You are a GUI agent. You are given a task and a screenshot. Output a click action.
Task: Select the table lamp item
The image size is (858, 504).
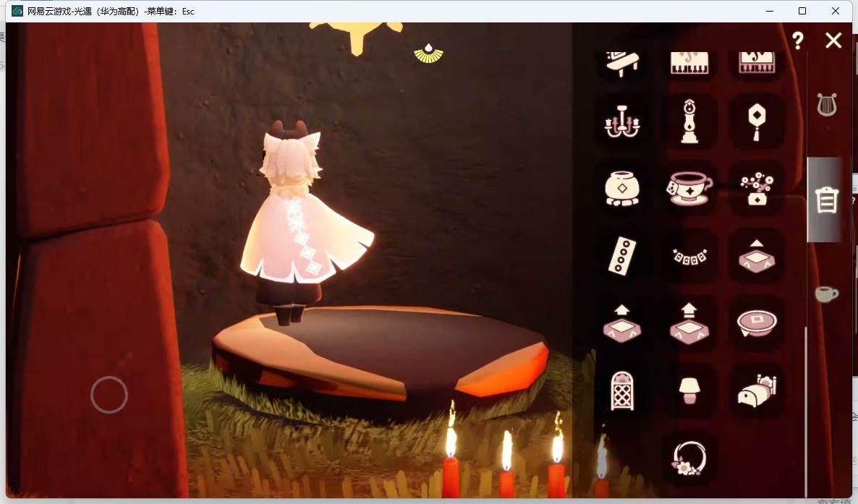[x=689, y=390]
